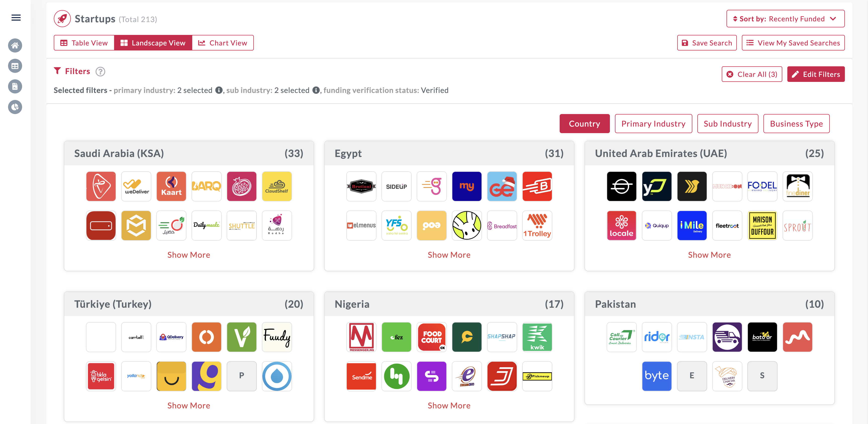This screenshot has width=868, height=424.
Task: Switch to Chart View
Action: pyautogui.click(x=223, y=43)
